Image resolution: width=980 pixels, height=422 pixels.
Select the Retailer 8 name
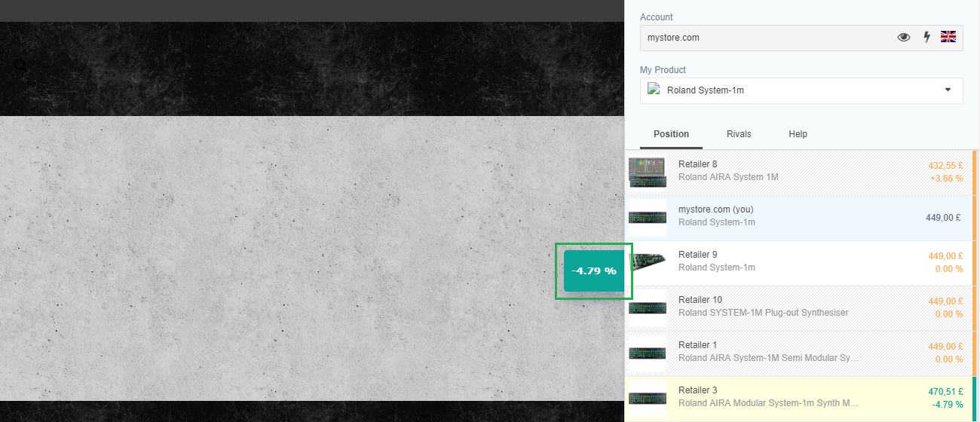click(698, 164)
